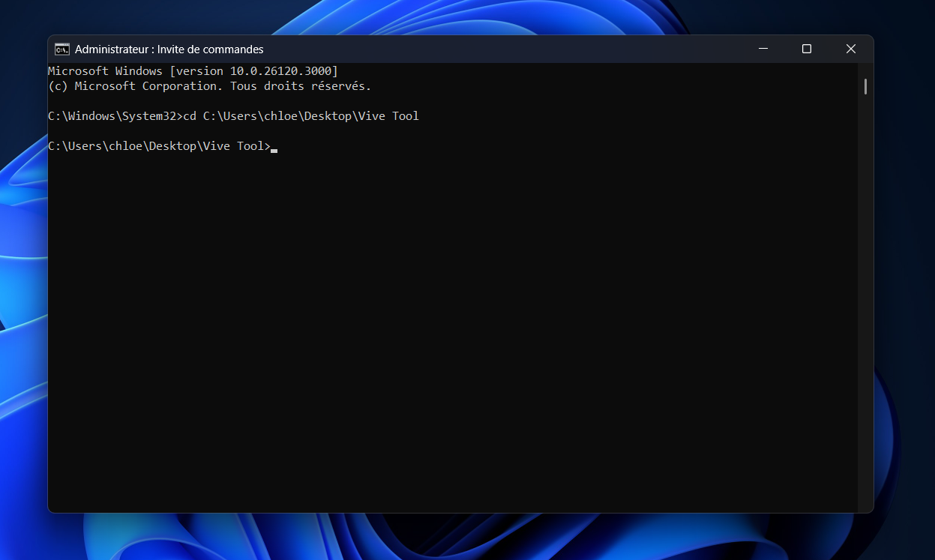Image resolution: width=935 pixels, height=560 pixels.
Task: Click the empty title bar space before Minimize
Action: point(525,49)
